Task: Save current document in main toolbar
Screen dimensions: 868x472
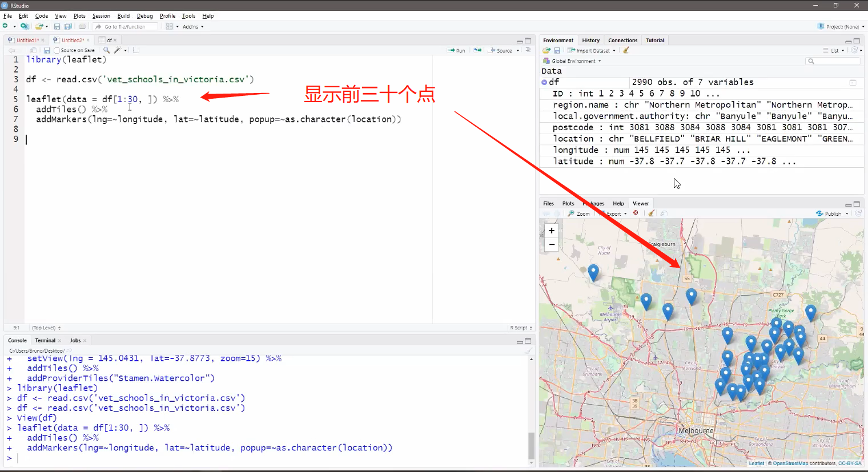Action: pos(57,26)
